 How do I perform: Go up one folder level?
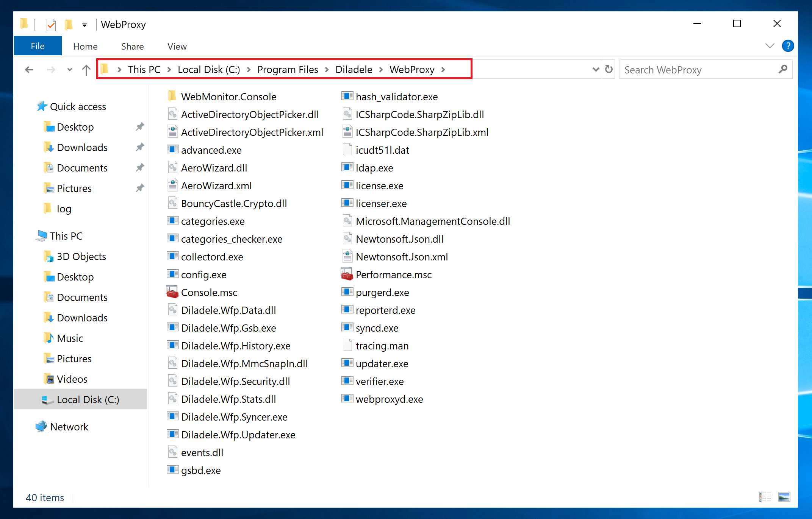tap(86, 70)
